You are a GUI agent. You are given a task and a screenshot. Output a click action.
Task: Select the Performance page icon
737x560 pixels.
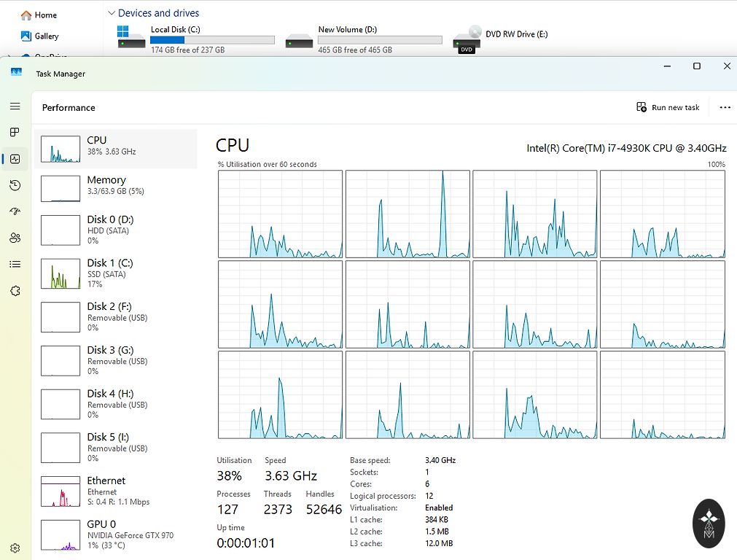pyautogui.click(x=15, y=159)
